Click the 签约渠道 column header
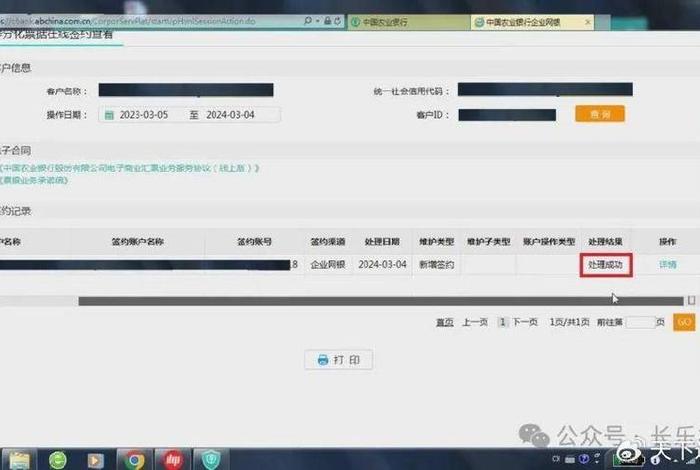700x470 pixels. pos(328,242)
